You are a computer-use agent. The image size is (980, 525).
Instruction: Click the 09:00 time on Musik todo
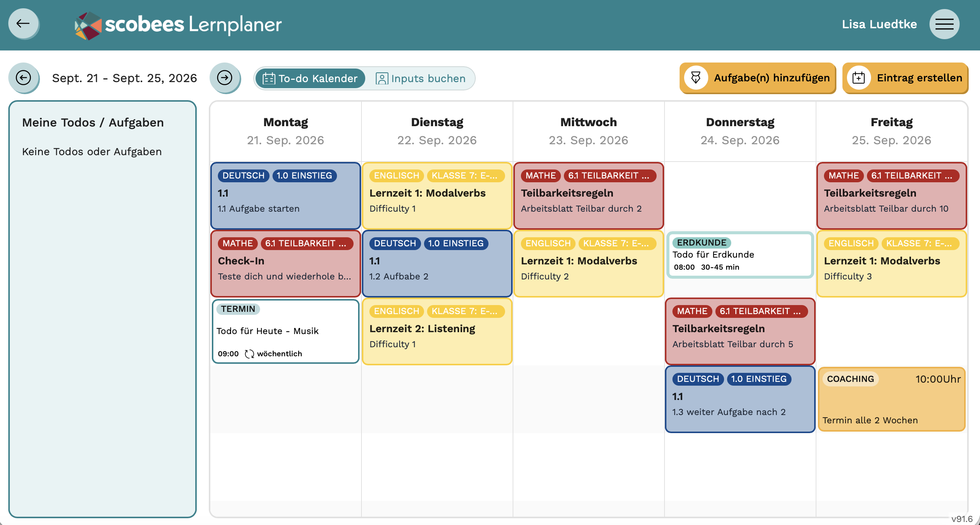228,354
